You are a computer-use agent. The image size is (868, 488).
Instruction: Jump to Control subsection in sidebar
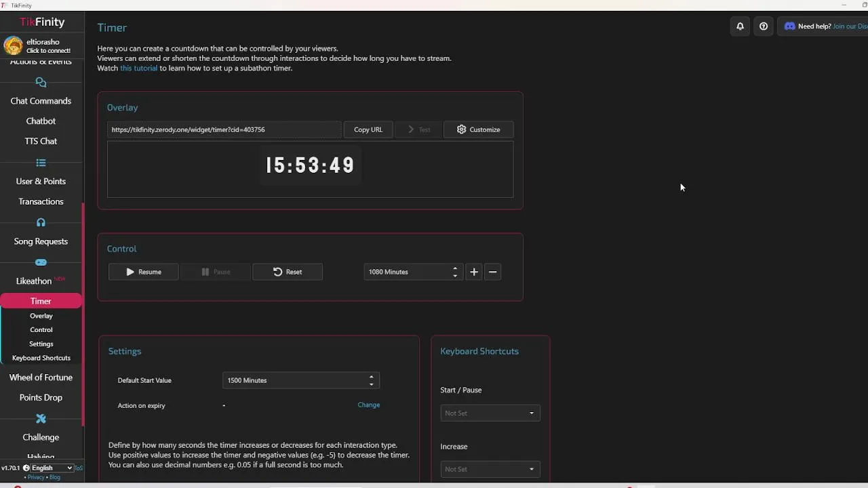click(41, 330)
